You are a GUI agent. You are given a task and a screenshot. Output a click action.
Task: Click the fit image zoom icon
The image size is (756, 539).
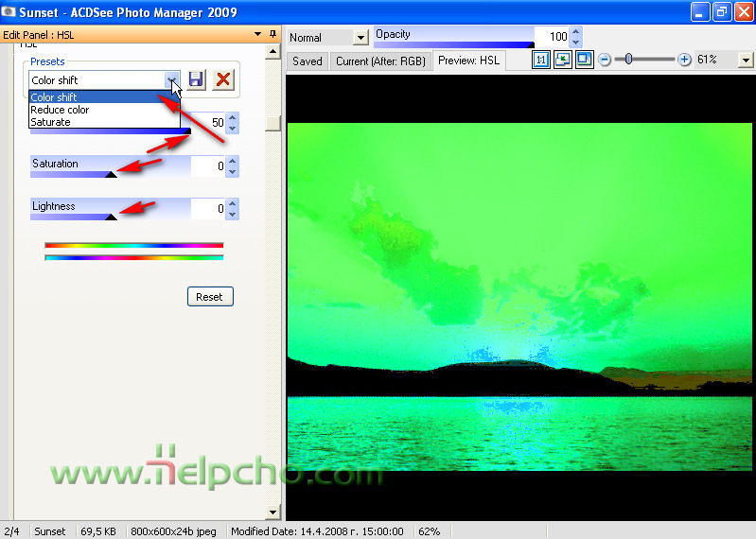[562, 60]
